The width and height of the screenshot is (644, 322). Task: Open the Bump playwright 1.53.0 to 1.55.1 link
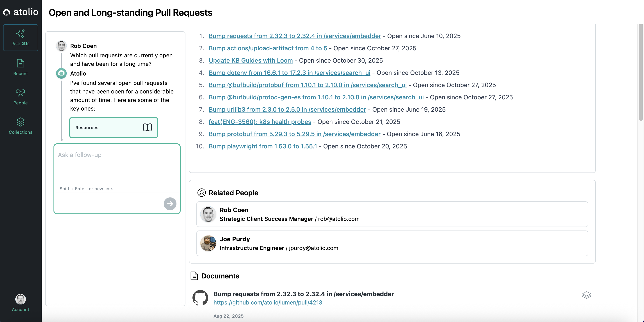click(263, 146)
